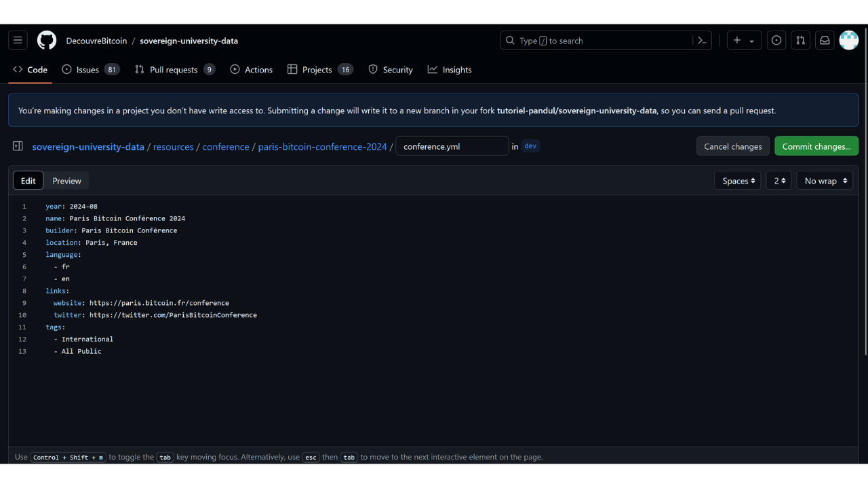Screen dimensions: 868x488
Task: Open the Issues tab
Action: [90, 70]
